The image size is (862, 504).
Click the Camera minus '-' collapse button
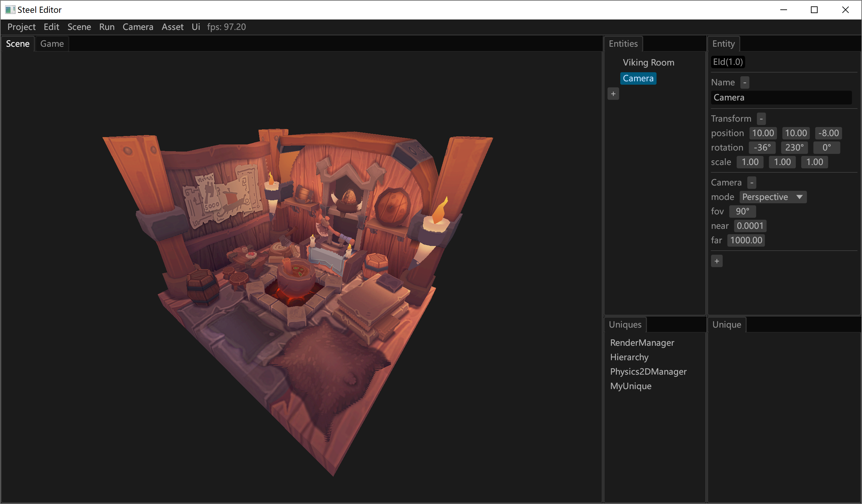pyautogui.click(x=752, y=182)
